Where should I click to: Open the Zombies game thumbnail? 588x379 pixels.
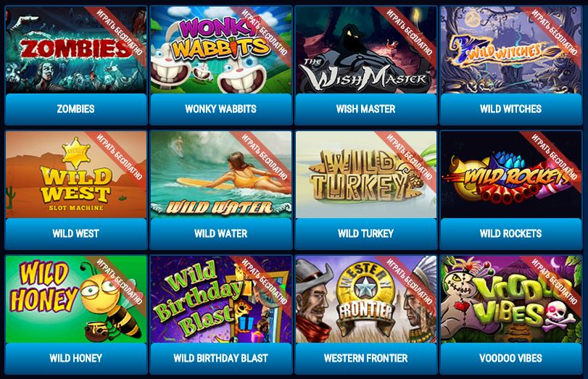click(76, 50)
